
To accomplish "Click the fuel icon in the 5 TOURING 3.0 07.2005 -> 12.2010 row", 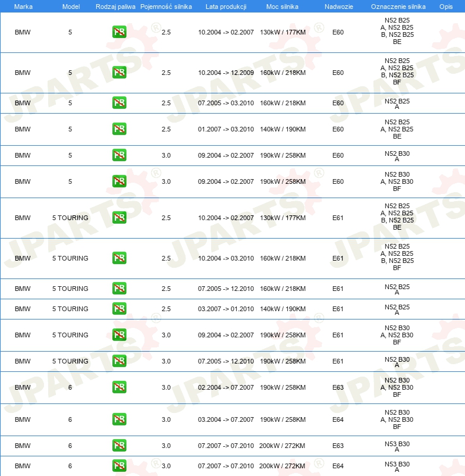I will (x=119, y=361).
